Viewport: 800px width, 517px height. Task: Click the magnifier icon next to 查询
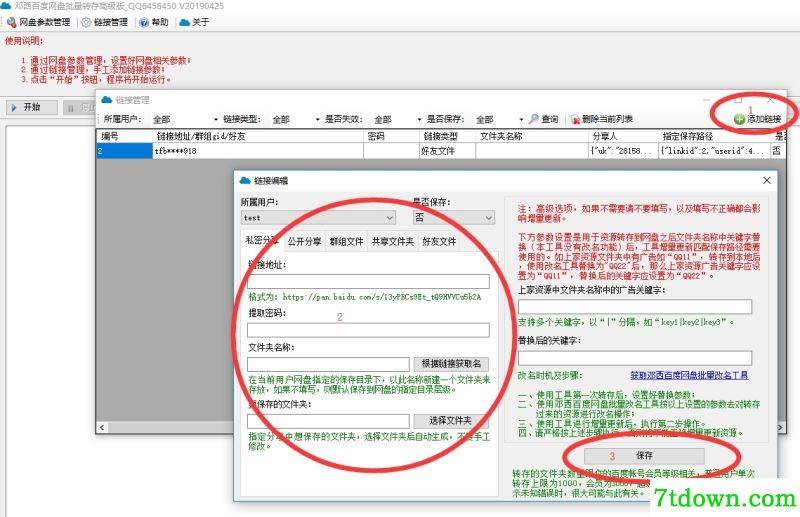pyautogui.click(x=534, y=119)
